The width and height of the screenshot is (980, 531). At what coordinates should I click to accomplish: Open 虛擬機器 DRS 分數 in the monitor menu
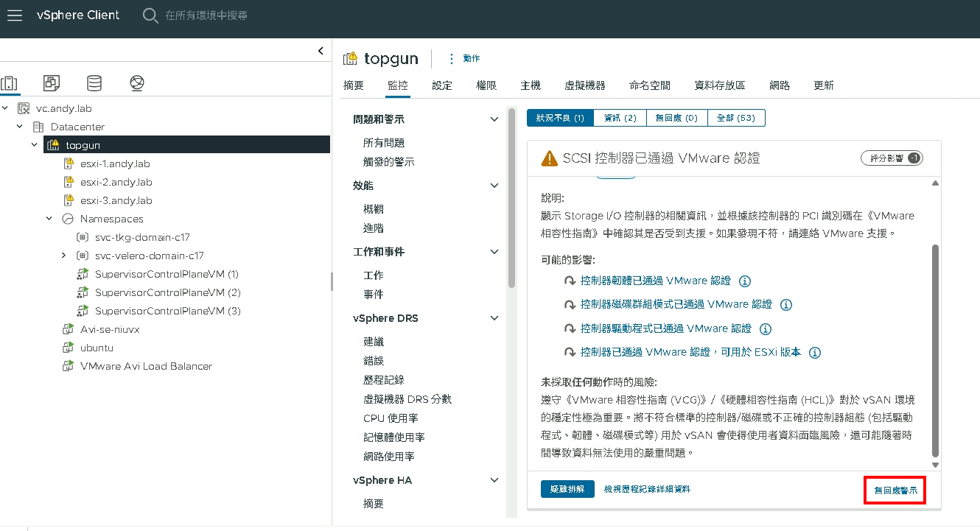407,399
